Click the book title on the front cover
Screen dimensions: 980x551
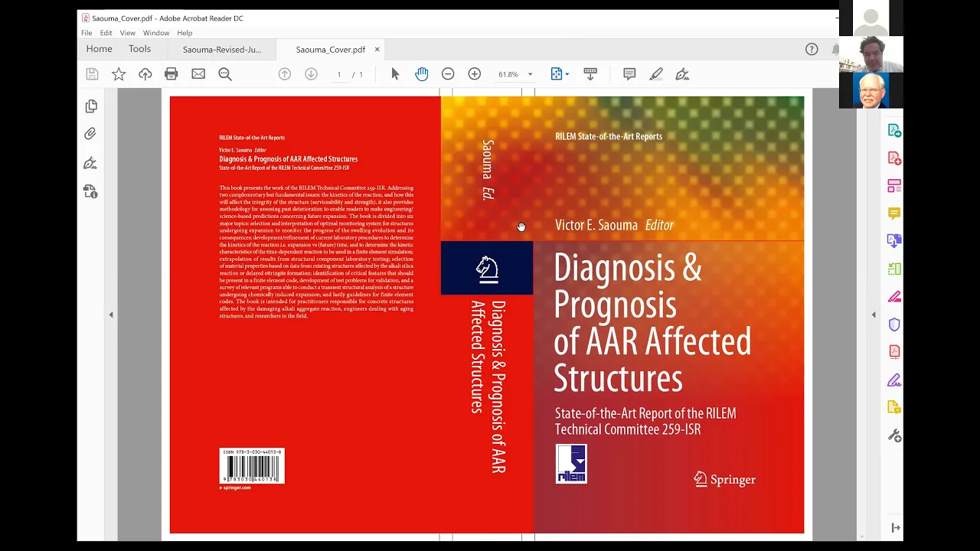(652, 323)
